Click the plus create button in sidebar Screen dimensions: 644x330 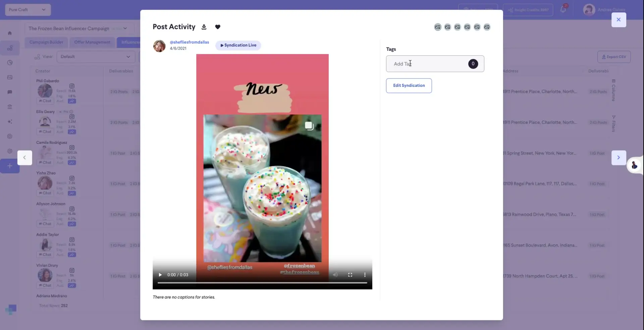pos(10,166)
